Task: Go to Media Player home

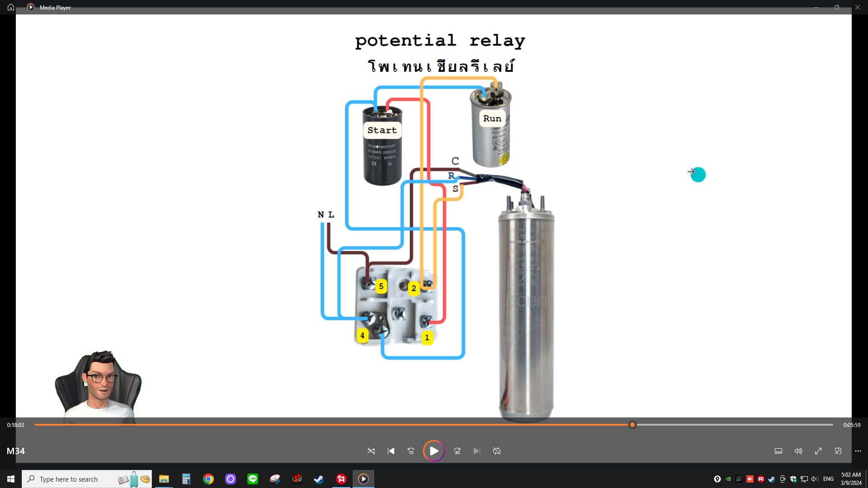Action: (11, 7)
